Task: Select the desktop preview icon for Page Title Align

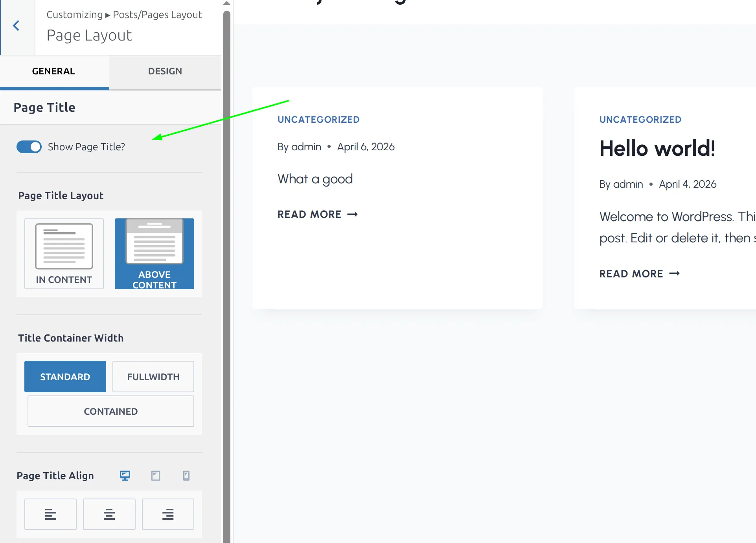Action: 125,475
